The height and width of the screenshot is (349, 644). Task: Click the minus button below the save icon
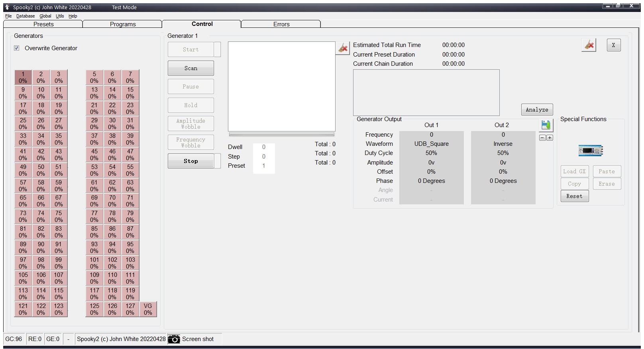click(x=542, y=138)
